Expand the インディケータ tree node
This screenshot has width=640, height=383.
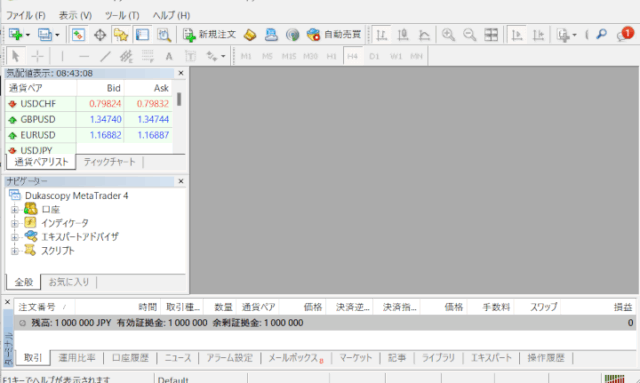pyautogui.click(x=15, y=223)
